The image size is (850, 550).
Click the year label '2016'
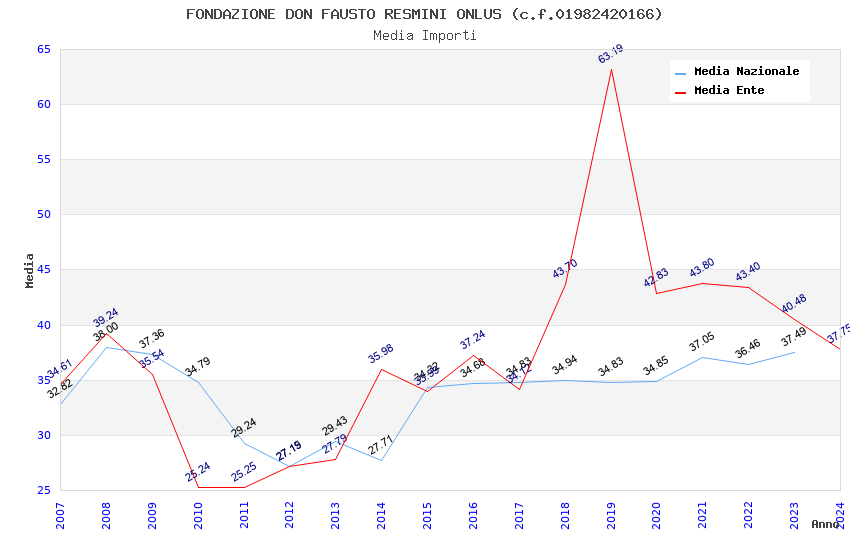coord(473,515)
